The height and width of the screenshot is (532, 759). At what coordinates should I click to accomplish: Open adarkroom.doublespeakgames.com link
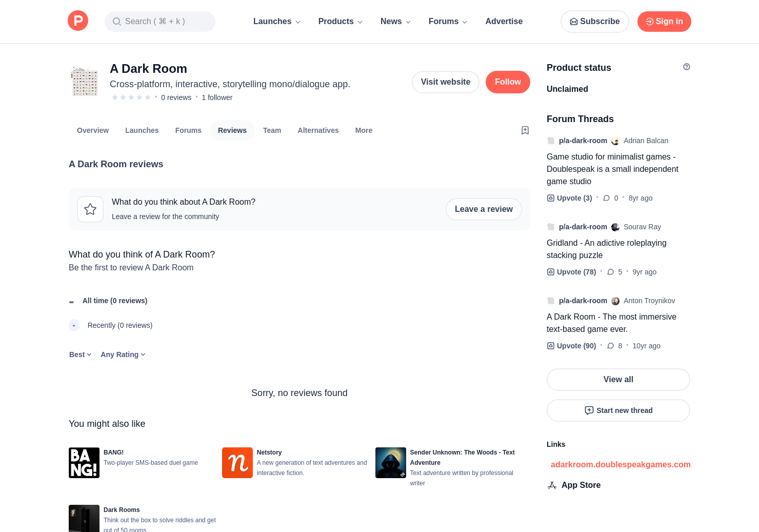621,465
